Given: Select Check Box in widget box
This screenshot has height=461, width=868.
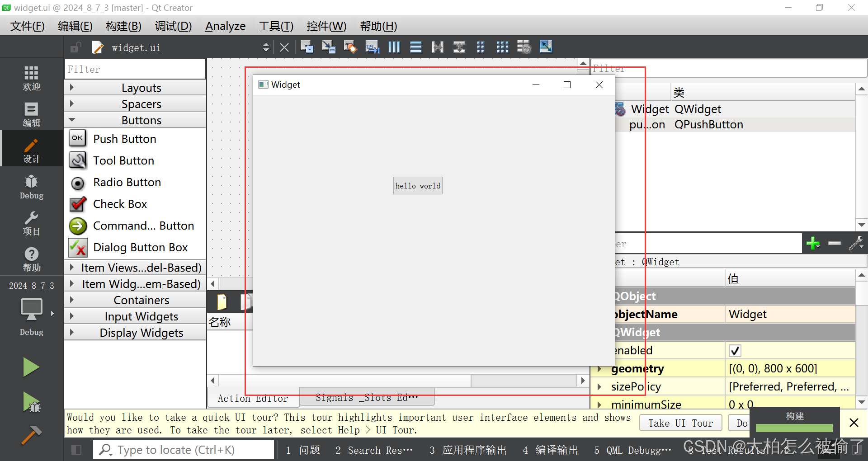Looking at the screenshot, I should pyautogui.click(x=120, y=204).
